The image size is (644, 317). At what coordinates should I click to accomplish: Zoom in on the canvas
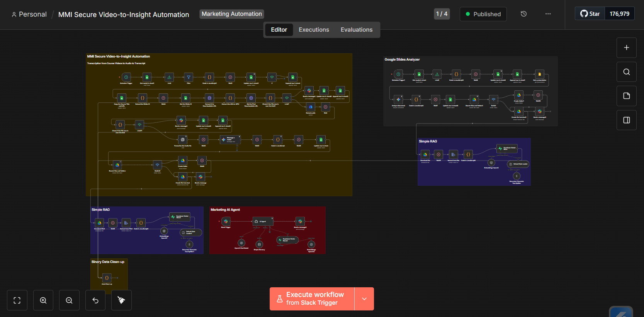click(43, 300)
